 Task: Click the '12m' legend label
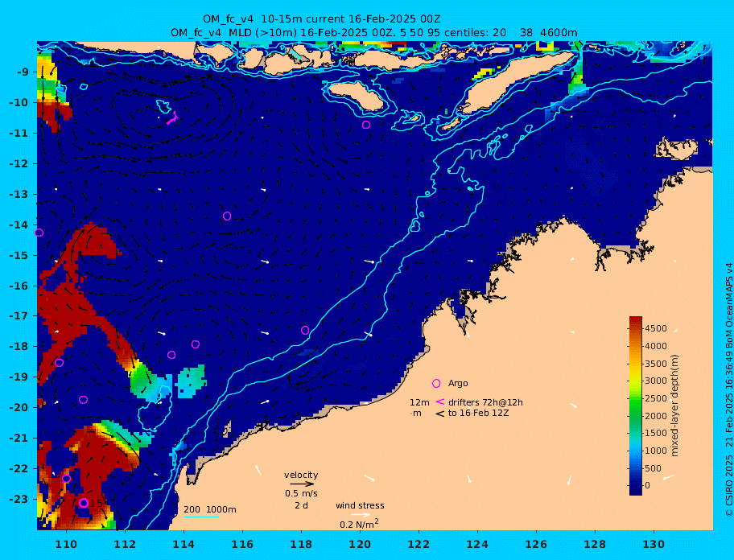coord(419,402)
